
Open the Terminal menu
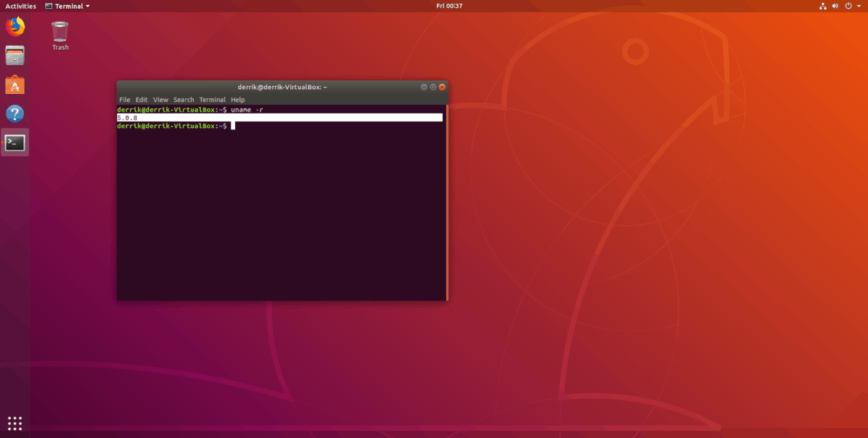tap(212, 99)
